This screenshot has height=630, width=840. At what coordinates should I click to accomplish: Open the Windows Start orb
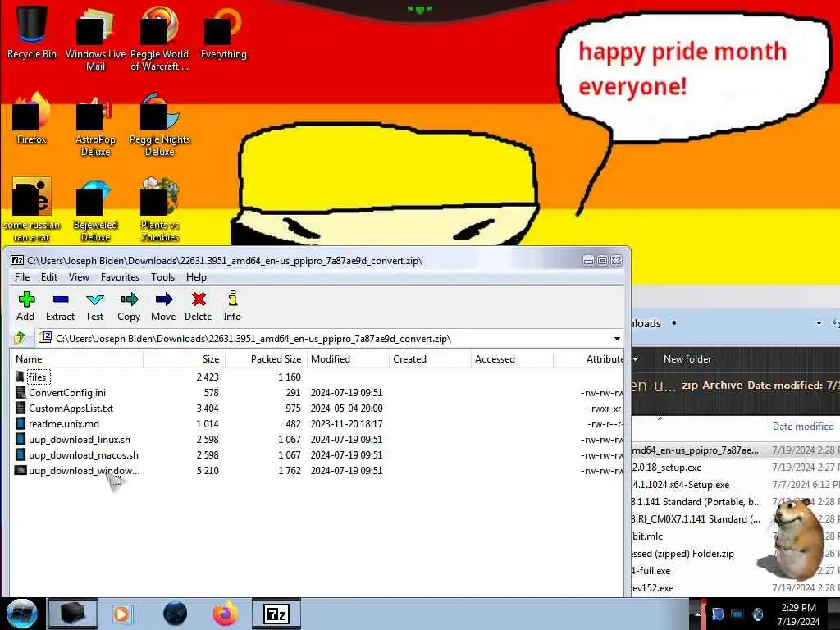21,614
